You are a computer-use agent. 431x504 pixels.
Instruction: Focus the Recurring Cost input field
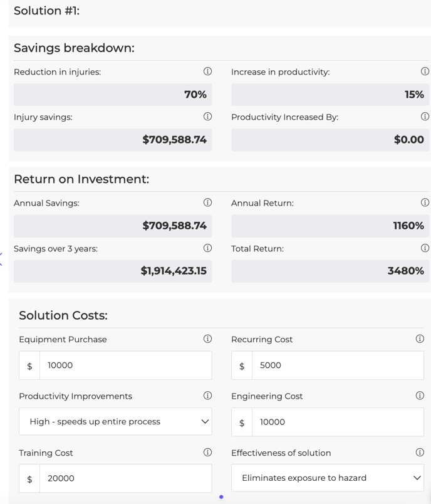pyautogui.click(x=338, y=365)
